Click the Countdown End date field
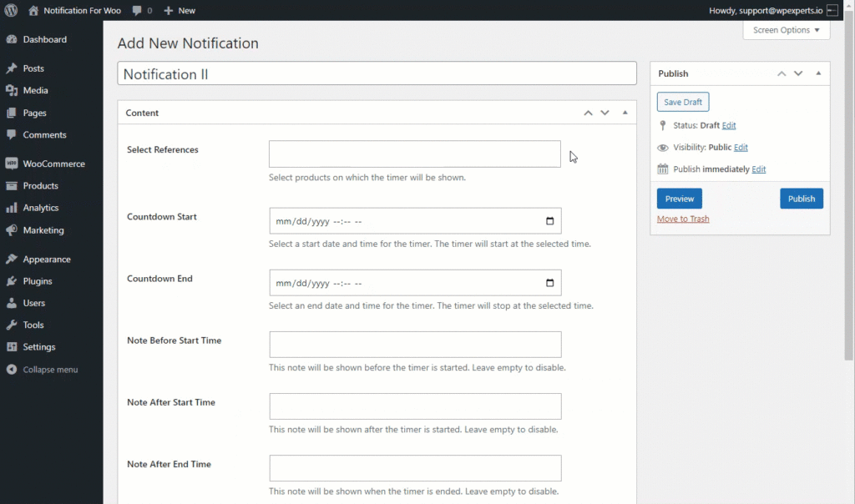 [x=415, y=283]
